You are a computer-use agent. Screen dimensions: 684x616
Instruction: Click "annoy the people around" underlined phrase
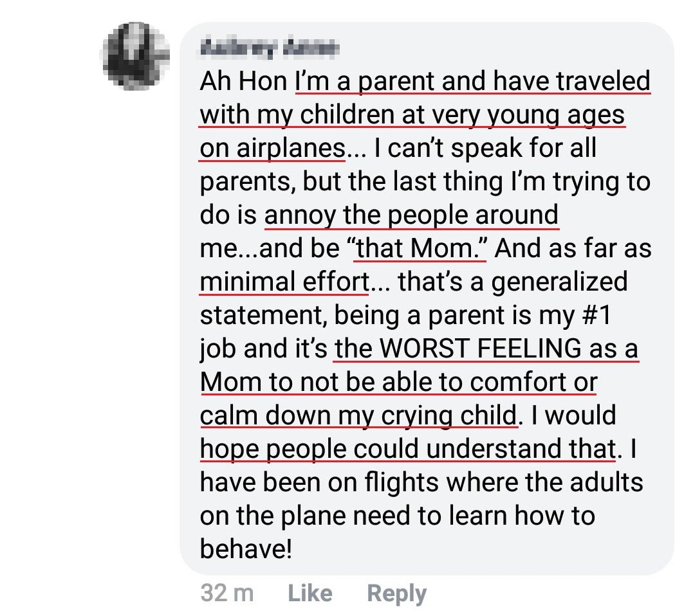point(411,215)
